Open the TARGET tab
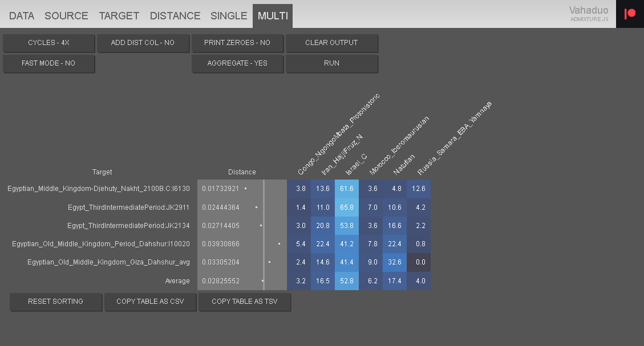 119,16
